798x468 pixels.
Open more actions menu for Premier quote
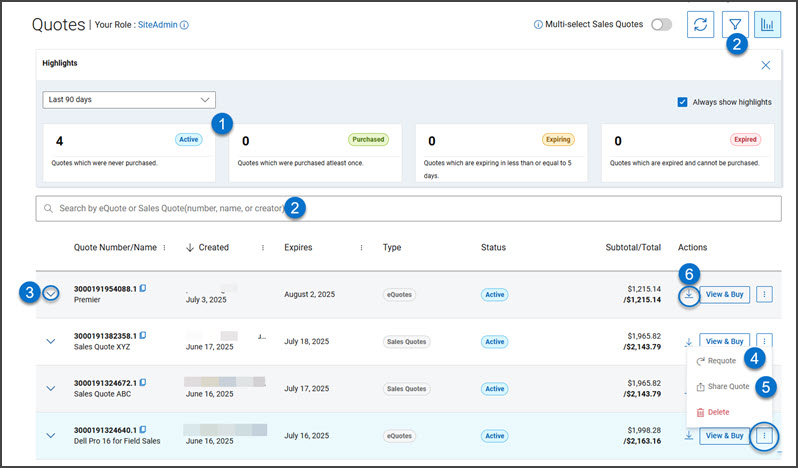(x=764, y=294)
